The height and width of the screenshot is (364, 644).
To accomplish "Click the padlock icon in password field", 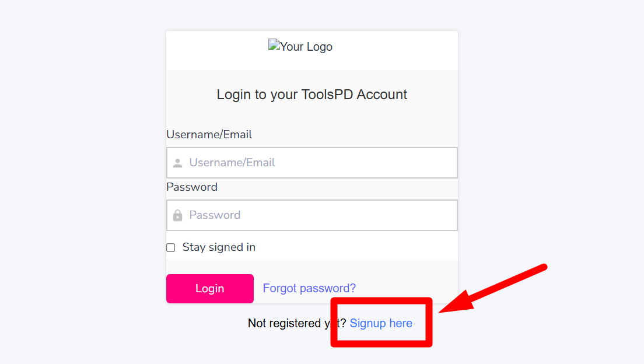I will [x=178, y=215].
